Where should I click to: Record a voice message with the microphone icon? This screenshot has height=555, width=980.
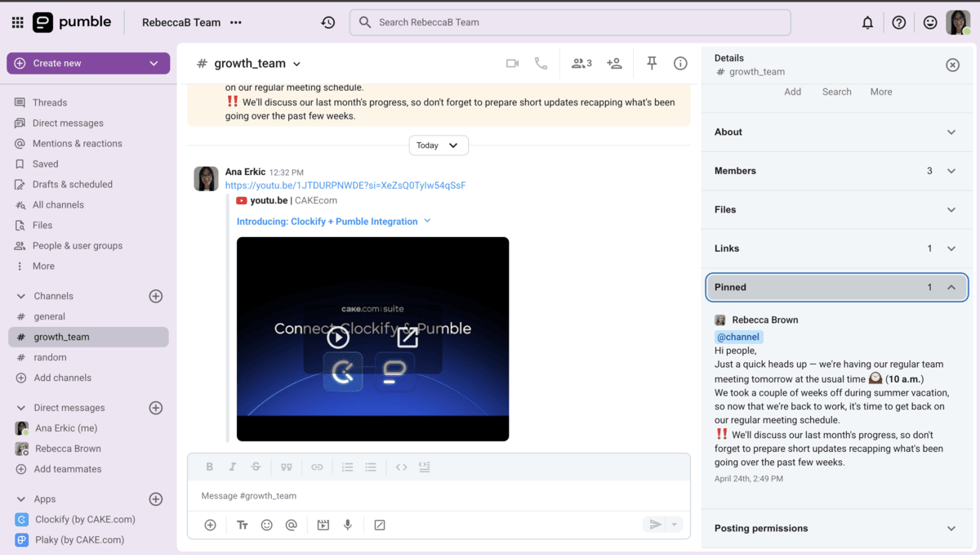point(347,524)
